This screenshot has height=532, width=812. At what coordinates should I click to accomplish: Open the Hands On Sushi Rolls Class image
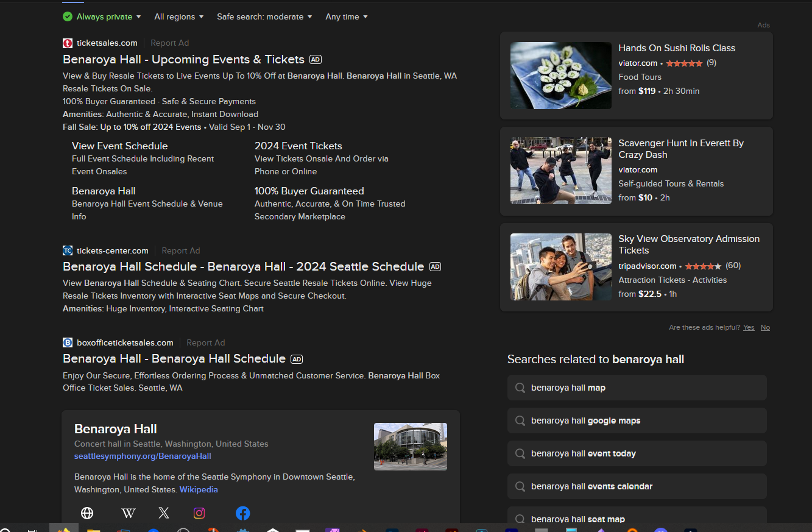pos(560,76)
